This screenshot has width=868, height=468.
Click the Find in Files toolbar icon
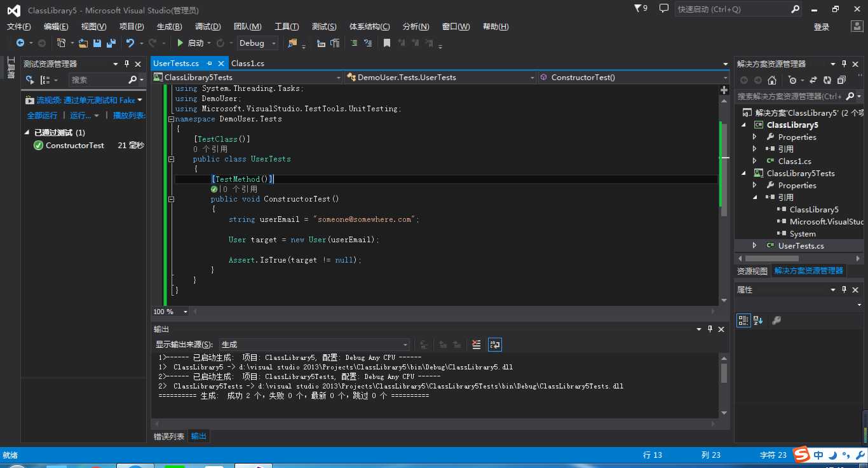(x=292, y=43)
